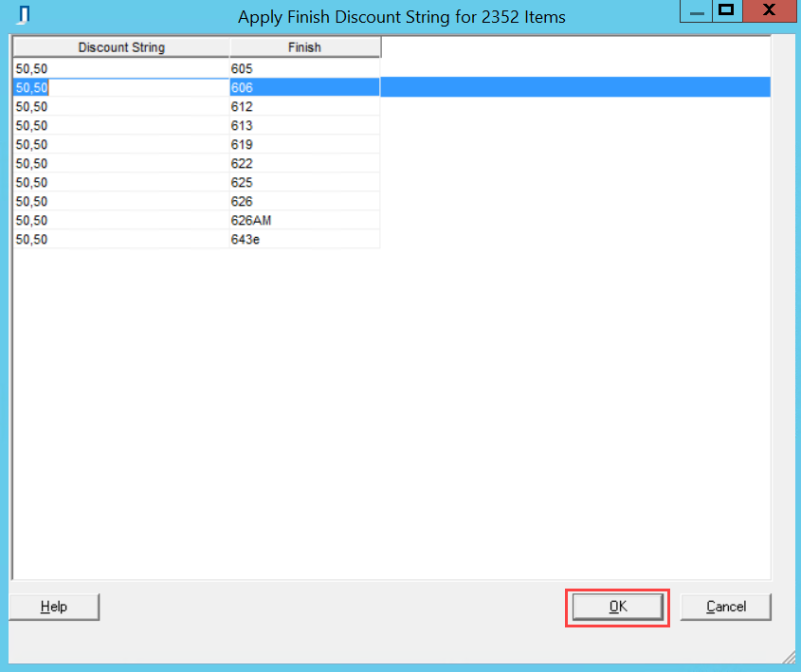
Task: Click the 605 finish cell
Action: [305, 68]
